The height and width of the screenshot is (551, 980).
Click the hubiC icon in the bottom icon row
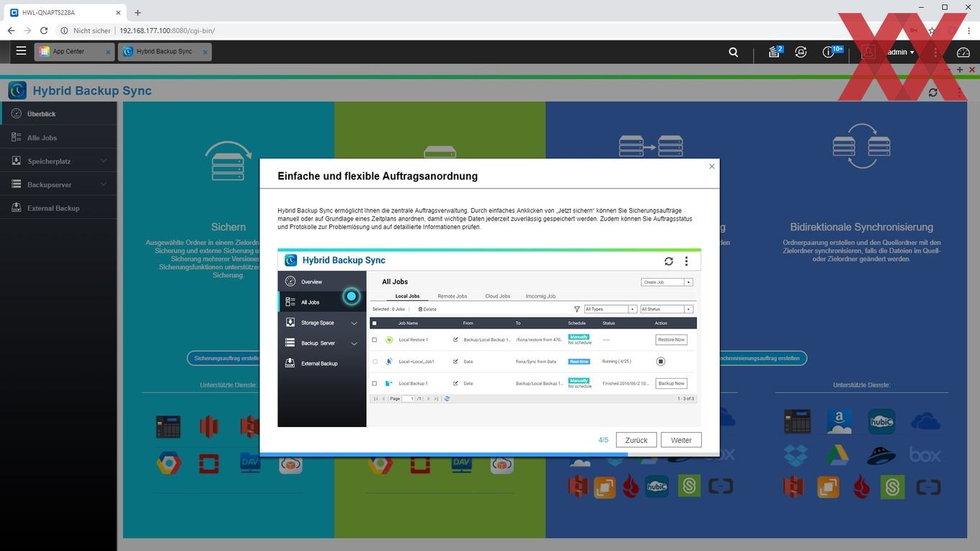[x=656, y=486]
